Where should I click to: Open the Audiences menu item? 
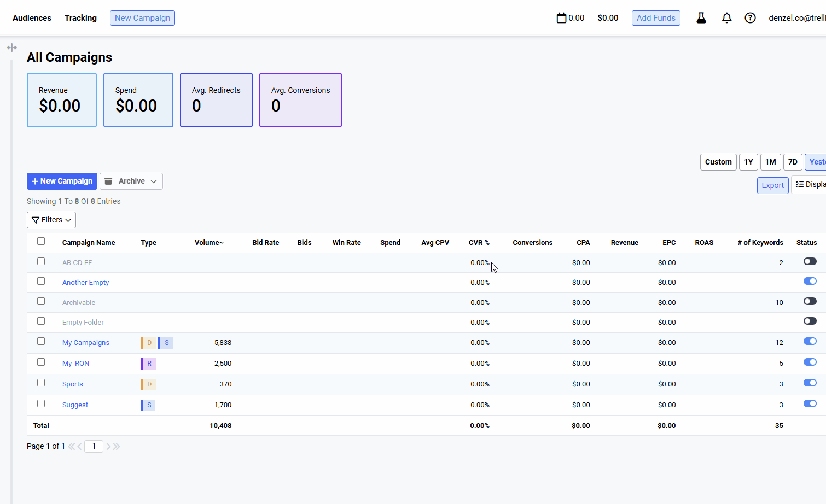[32, 18]
